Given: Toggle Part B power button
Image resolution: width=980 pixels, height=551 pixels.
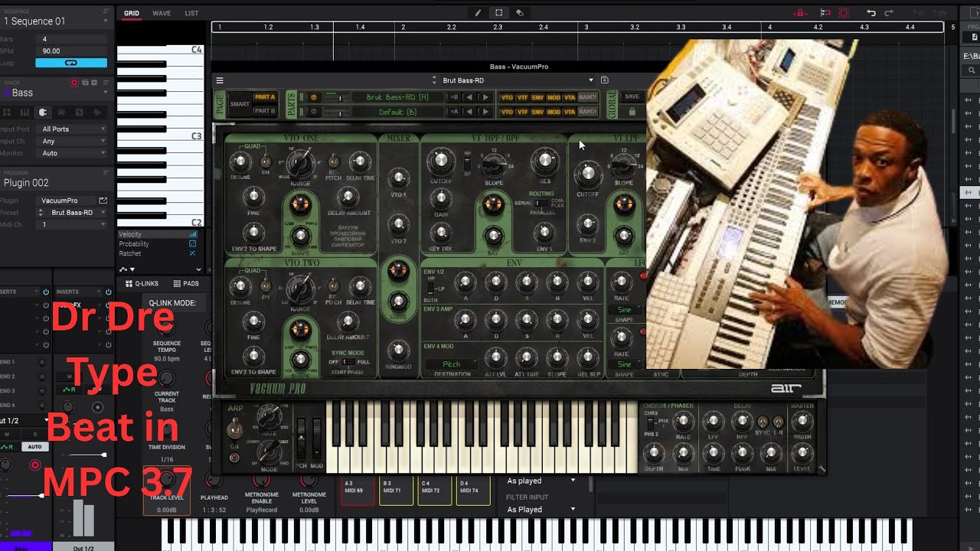Looking at the screenshot, I should tap(312, 112).
